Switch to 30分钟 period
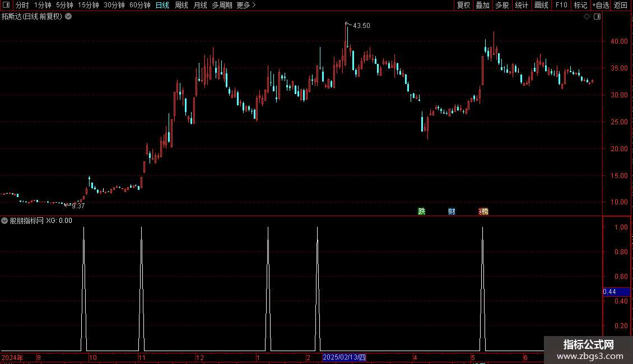633x364 pixels. tap(114, 5)
